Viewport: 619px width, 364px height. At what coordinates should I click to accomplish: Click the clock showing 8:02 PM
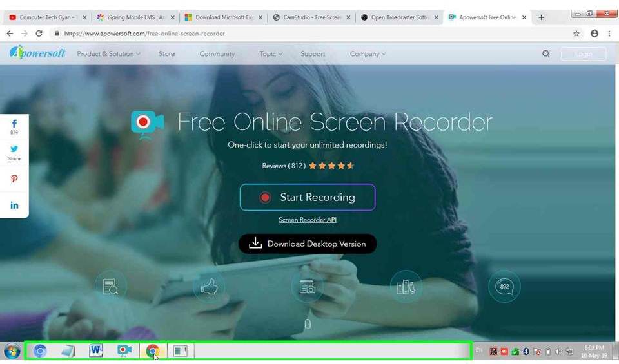594,351
